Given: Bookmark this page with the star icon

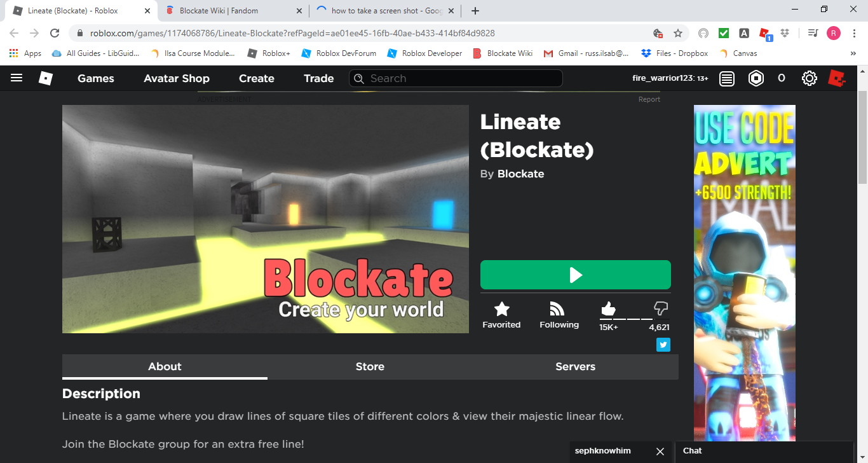Looking at the screenshot, I should [x=678, y=33].
